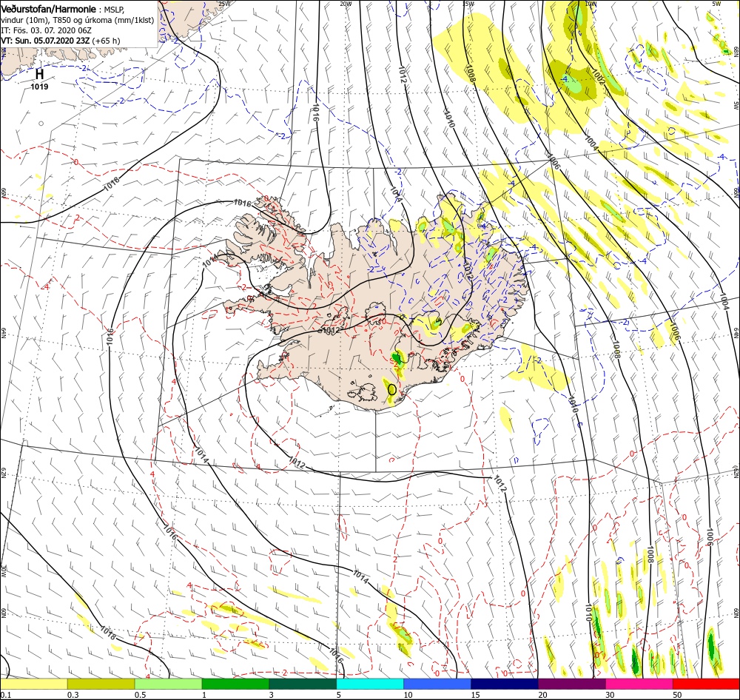Click the '10W' longitude label at top
Image resolution: width=740 pixels, height=700 pixels.
[591, 4]
